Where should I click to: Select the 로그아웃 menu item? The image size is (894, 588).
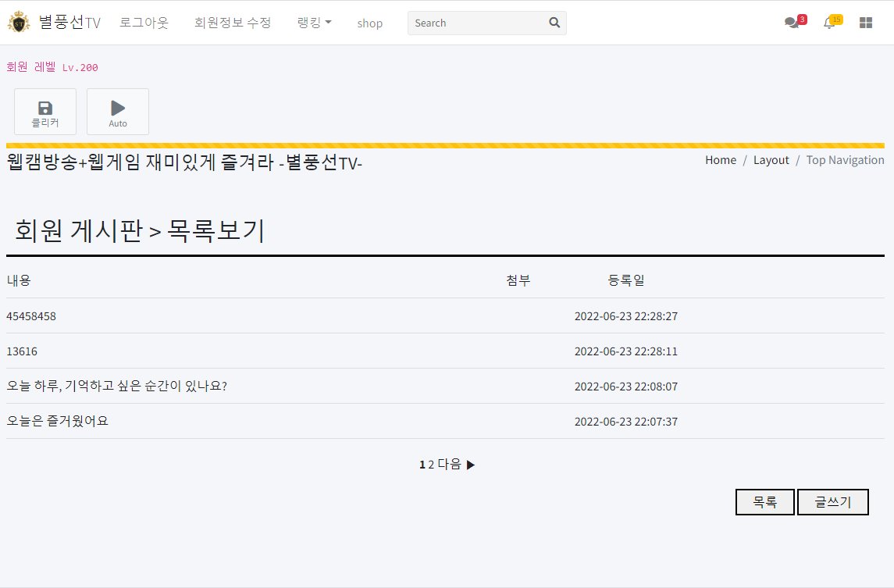coord(144,23)
